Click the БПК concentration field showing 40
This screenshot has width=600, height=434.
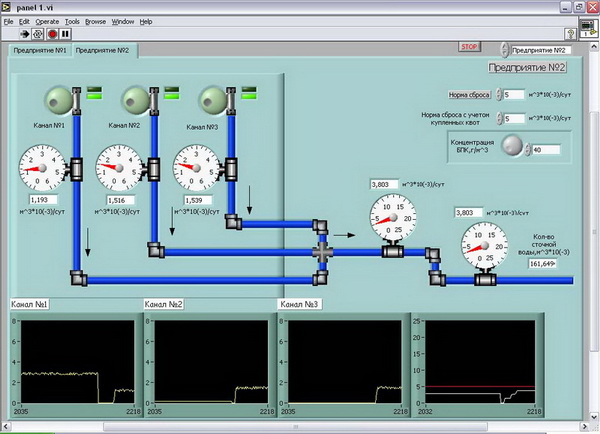point(546,150)
